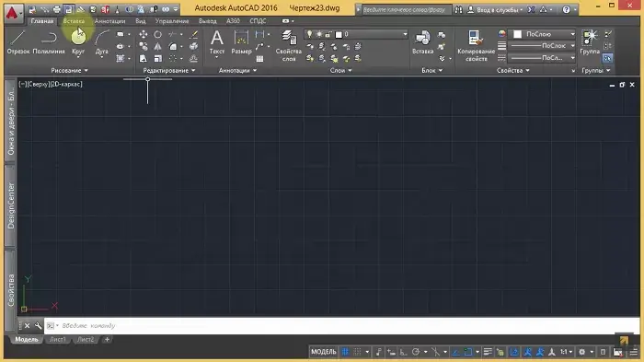The width and height of the screenshot is (644, 362).
Task: Switch to the Аннотации ribbon tab
Action: click(x=109, y=21)
